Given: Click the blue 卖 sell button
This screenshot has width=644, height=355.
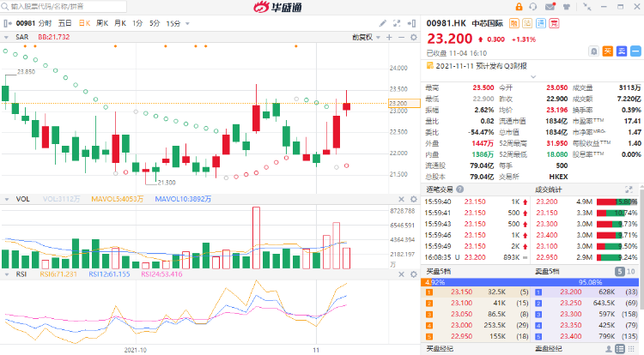Looking at the screenshot, I should (622, 51).
